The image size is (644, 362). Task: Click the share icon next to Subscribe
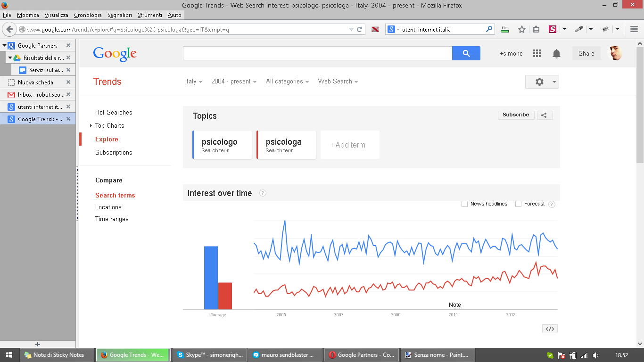[544, 115]
